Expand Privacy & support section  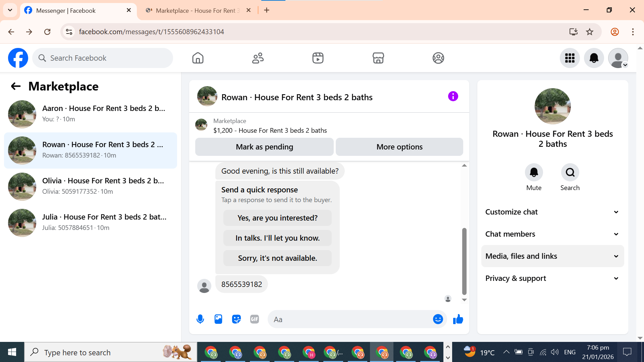[x=552, y=278]
